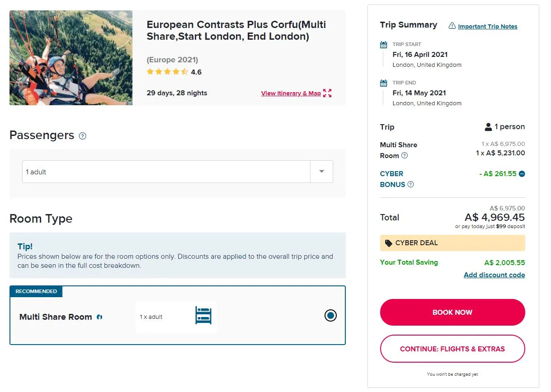Click the bunk bed room icon
The height and width of the screenshot is (392, 551).
click(x=203, y=316)
